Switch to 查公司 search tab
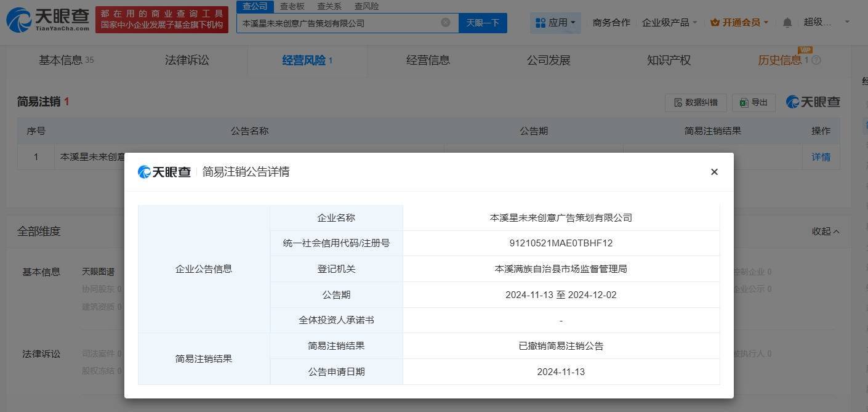This screenshot has height=412, width=868. pyautogui.click(x=255, y=6)
